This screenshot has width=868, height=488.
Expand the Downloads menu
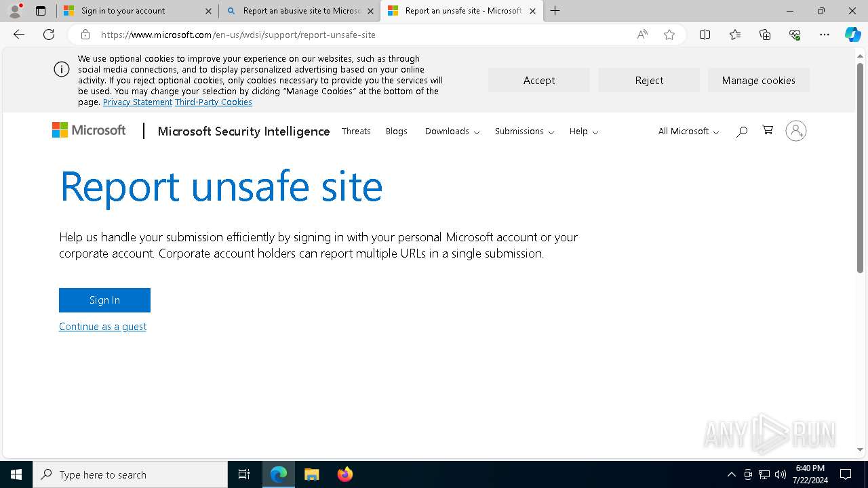pos(452,131)
